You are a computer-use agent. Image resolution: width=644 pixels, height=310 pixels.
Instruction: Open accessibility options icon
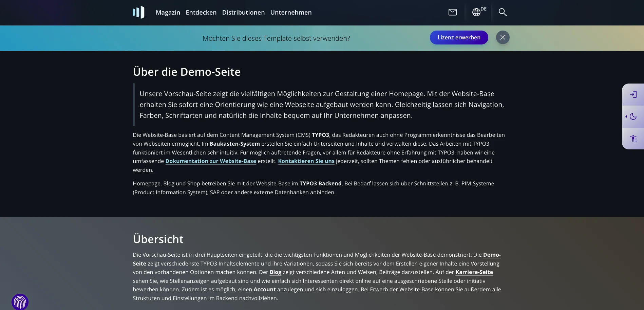(633, 138)
